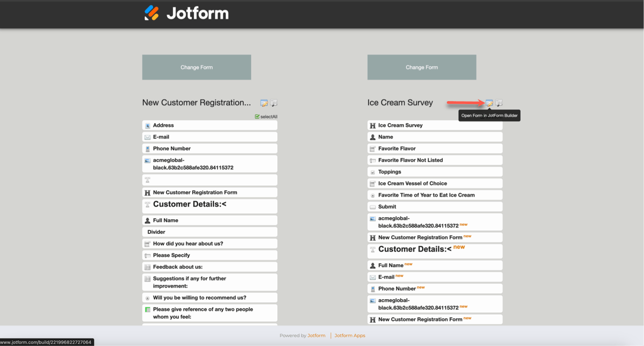Select the Toppings checkbox field row
Screen dimensions: 644x346
point(435,171)
